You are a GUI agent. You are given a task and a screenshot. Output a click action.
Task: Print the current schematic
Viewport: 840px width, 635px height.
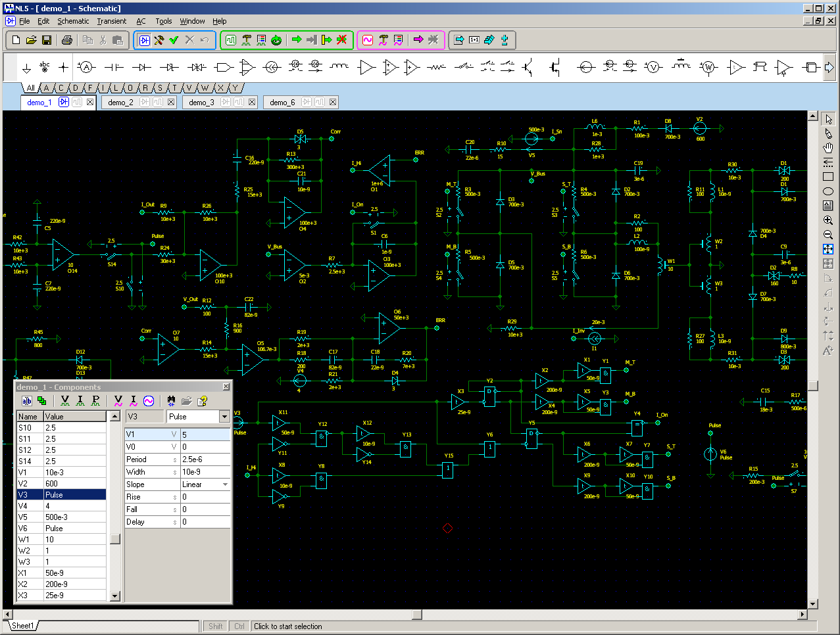point(66,40)
